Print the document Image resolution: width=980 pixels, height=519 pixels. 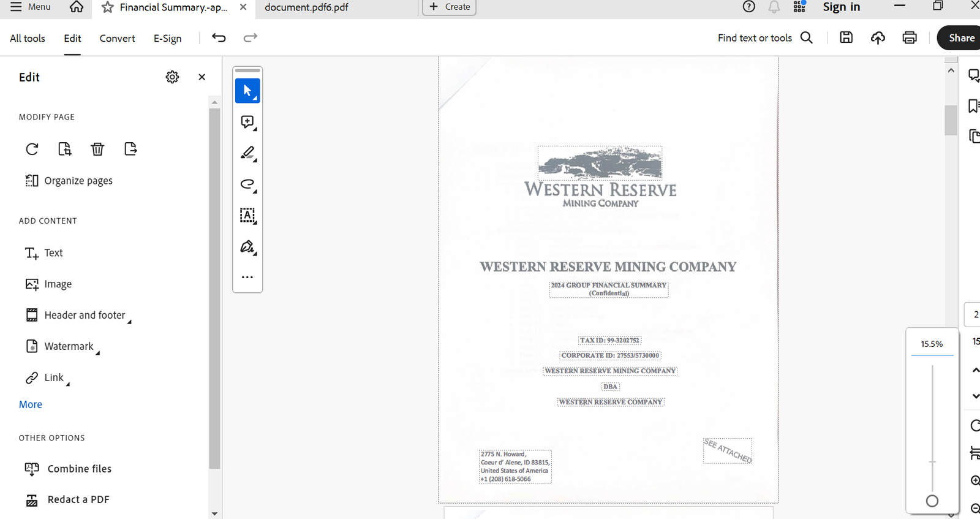(x=910, y=38)
